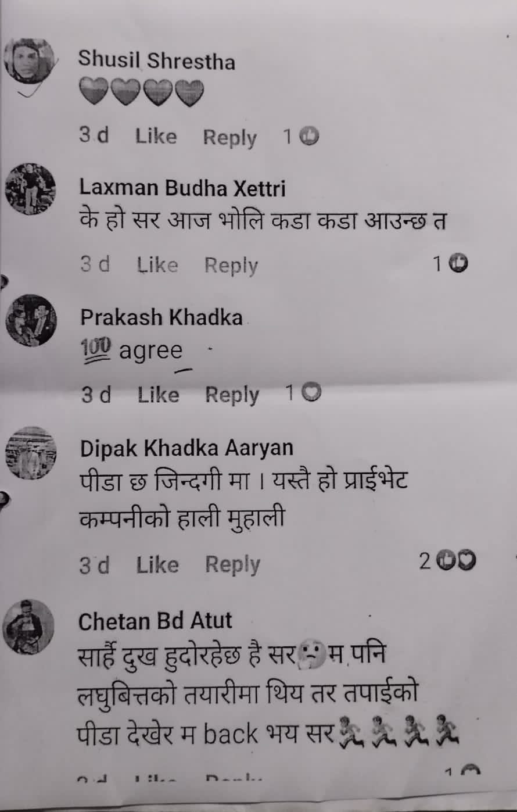Open Chetan Bd Atut's profile name link

point(155,621)
